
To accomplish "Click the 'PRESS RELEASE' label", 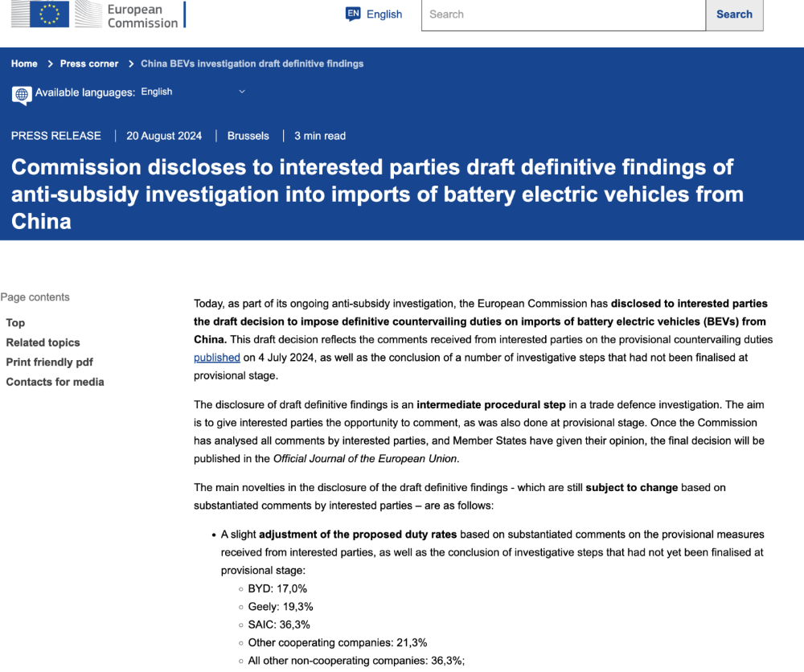I will coord(56,136).
